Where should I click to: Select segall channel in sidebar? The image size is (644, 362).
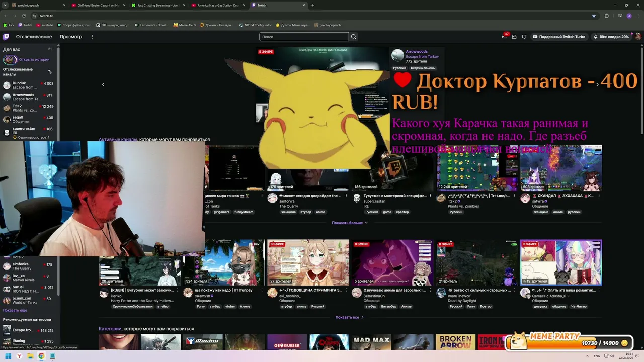click(29, 119)
